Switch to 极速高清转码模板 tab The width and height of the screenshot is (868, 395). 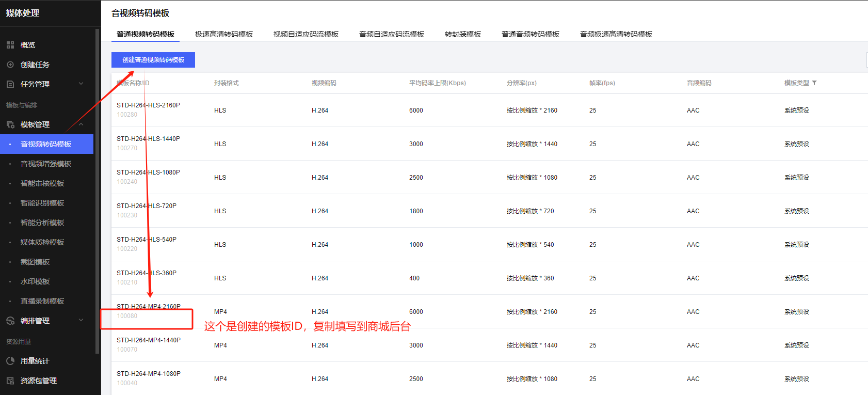pyautogui.click(x=224, y=34)
